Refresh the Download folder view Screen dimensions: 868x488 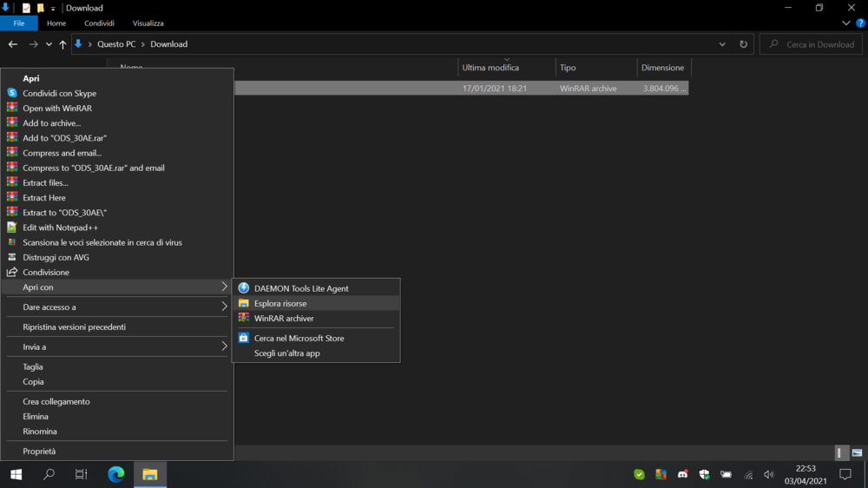[x=744, y=44]
